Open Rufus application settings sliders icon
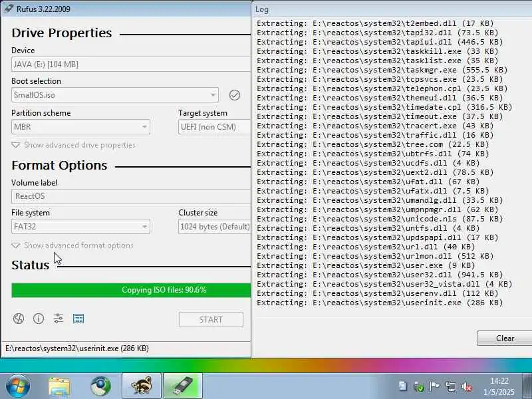The height and width of the screenshot is (399, 532). (x=59, y=319)
